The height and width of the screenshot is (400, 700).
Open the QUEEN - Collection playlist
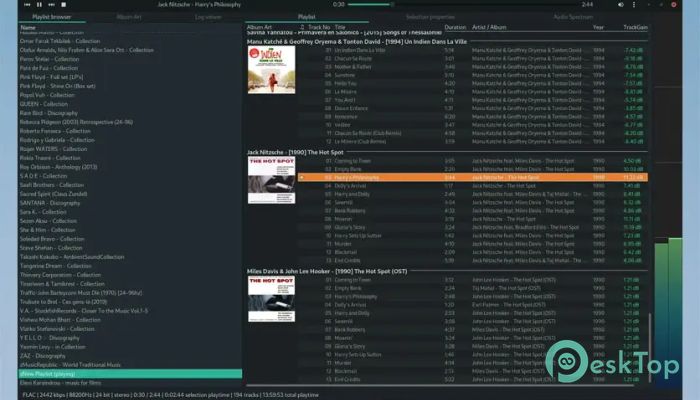pos(44,104)
